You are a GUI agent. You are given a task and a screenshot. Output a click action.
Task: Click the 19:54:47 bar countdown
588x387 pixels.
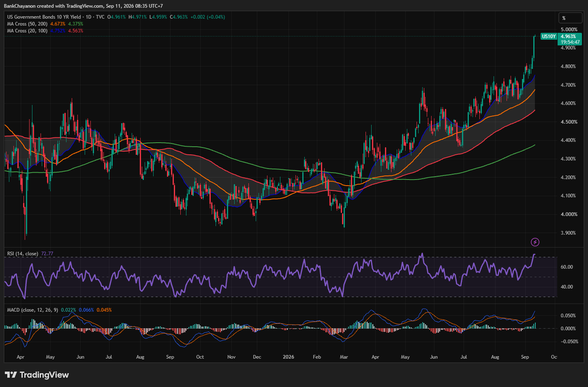click(x=569, y=42)
